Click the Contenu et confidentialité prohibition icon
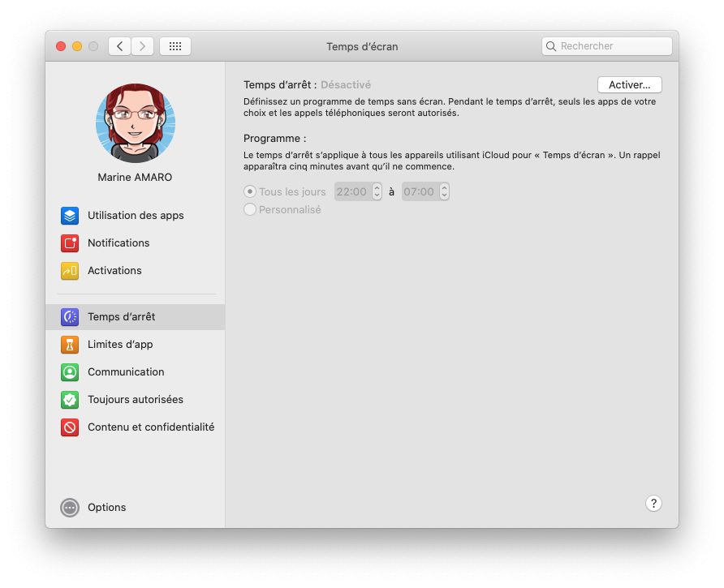This screenshot has height=588, width=724. click(x=70, y=427)
